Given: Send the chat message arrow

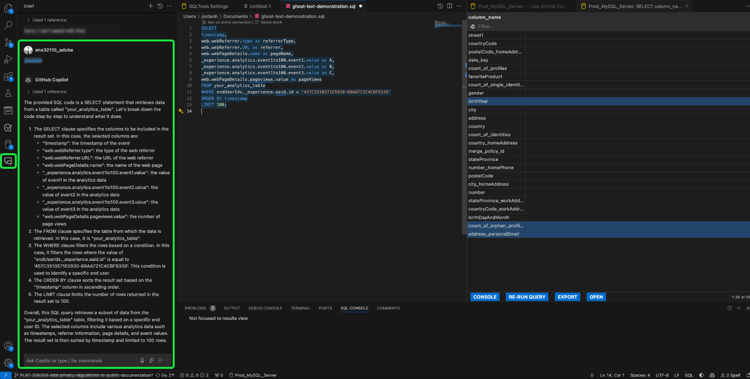Looking at the screenshot, I should tap(160, 360).
